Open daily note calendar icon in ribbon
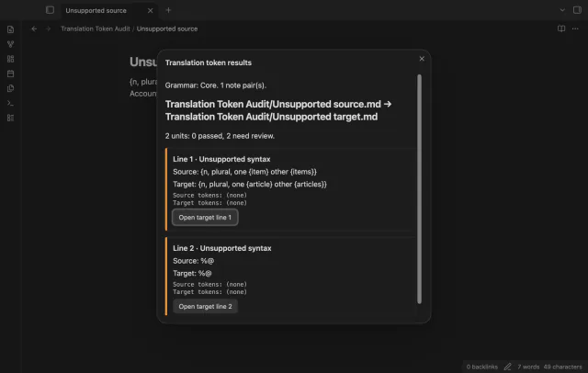Image resolution: width=588 pixels, height=373 pixels. [x=10, y=73]
